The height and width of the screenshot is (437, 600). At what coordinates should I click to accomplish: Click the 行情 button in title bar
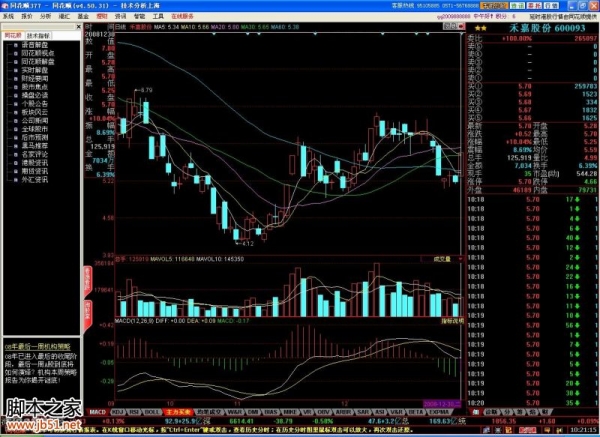[551, 6]
